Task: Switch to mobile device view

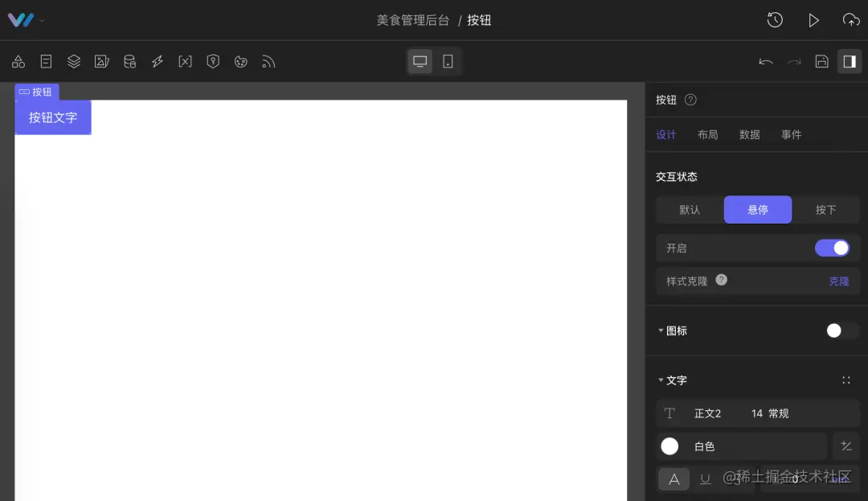Action: pyautogui.click(x=448, y=61)
